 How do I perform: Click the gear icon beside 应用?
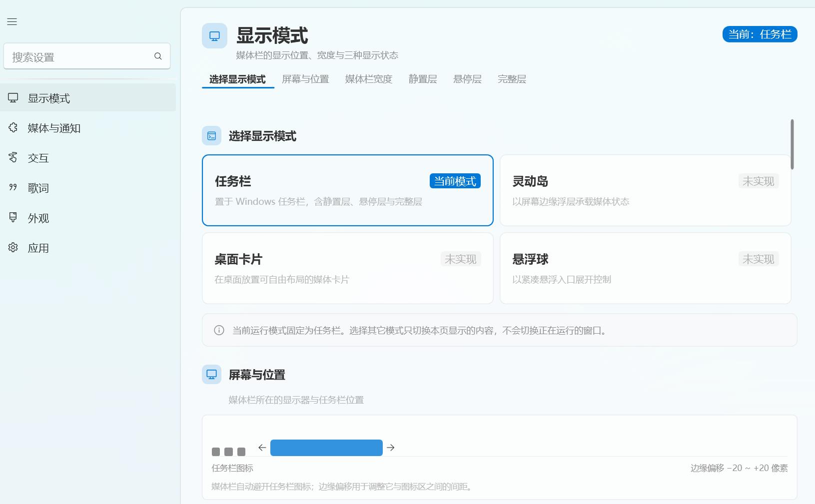click(13, 248)
